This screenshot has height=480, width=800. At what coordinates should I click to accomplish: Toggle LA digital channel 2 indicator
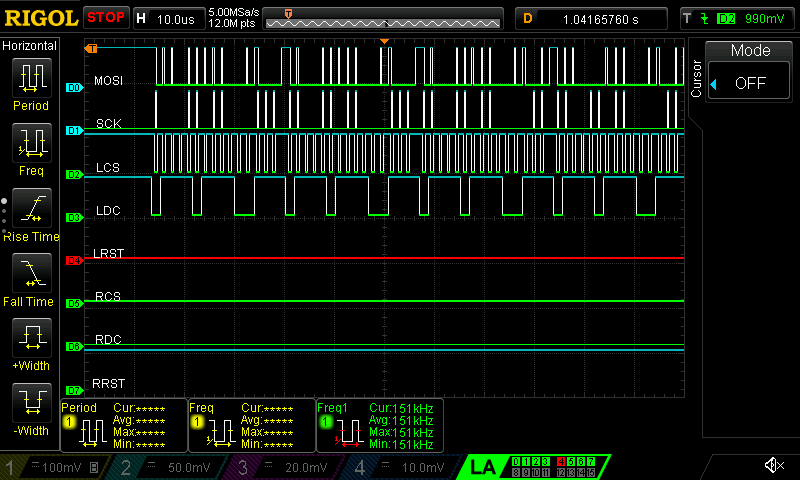coord(535,462)
